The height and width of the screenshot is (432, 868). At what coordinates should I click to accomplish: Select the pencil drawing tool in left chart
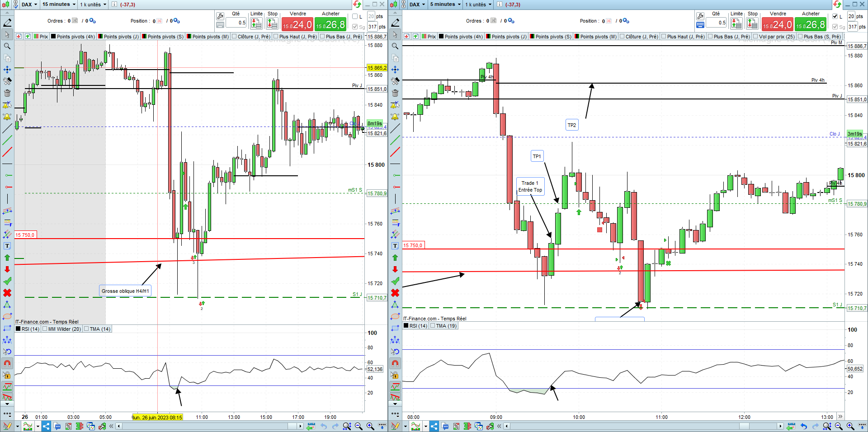[7, 23]
